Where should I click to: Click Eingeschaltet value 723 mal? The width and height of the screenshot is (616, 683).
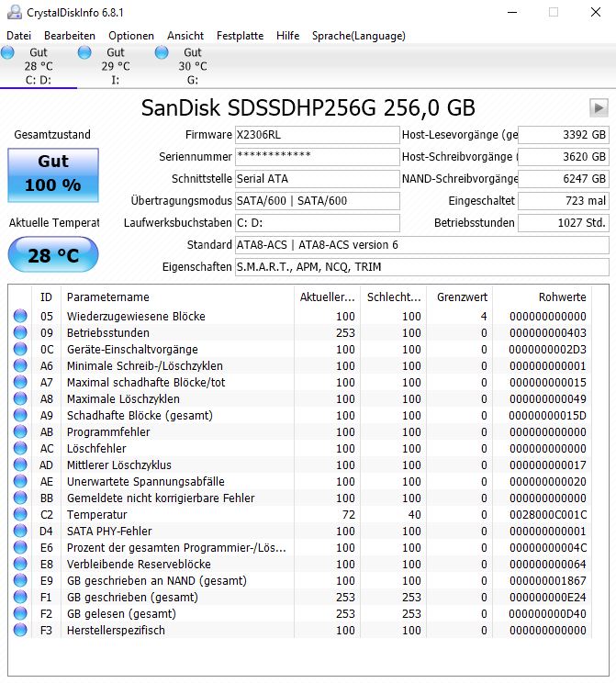pyautogui.click(x=564, y=201)
